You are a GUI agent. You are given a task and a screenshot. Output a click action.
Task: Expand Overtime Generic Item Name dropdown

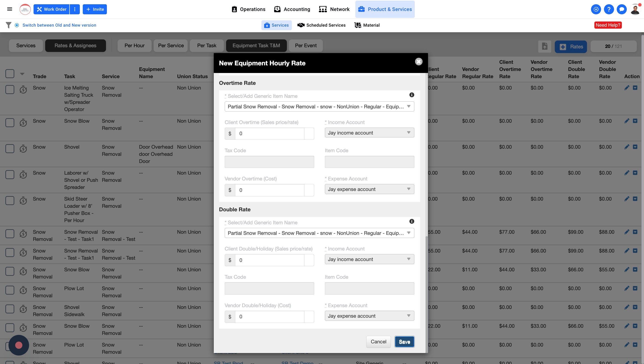(319, 107)
